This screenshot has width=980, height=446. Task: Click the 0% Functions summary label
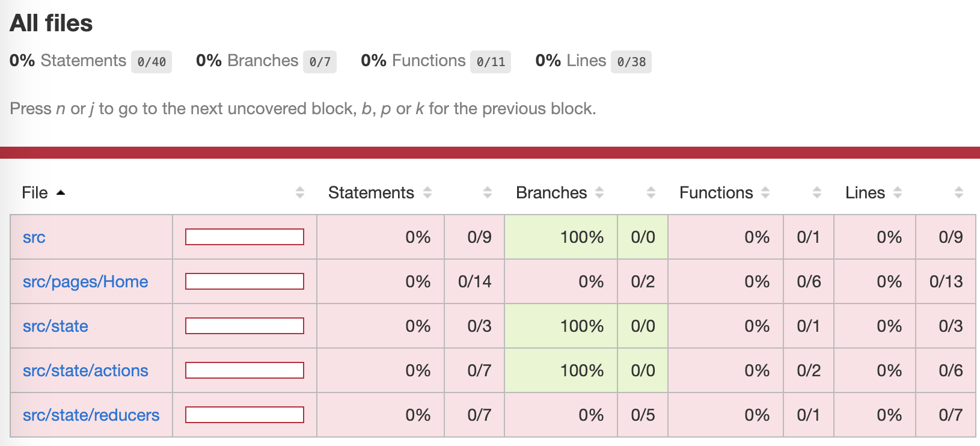click(413, 61)
